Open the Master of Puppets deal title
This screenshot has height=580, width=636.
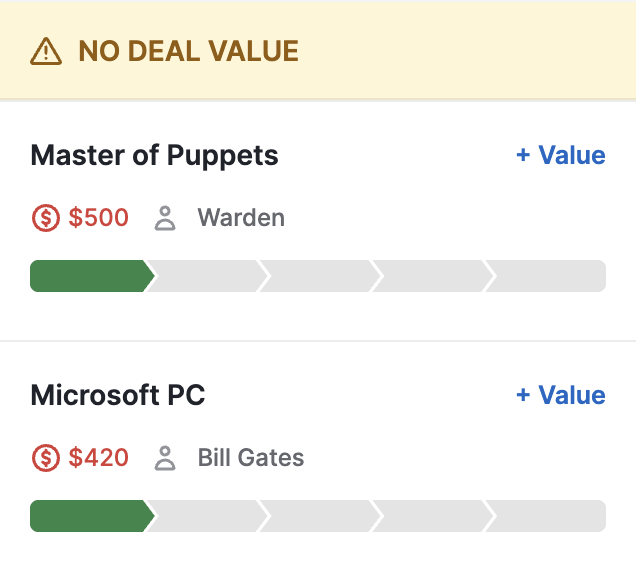pos(154,156)
